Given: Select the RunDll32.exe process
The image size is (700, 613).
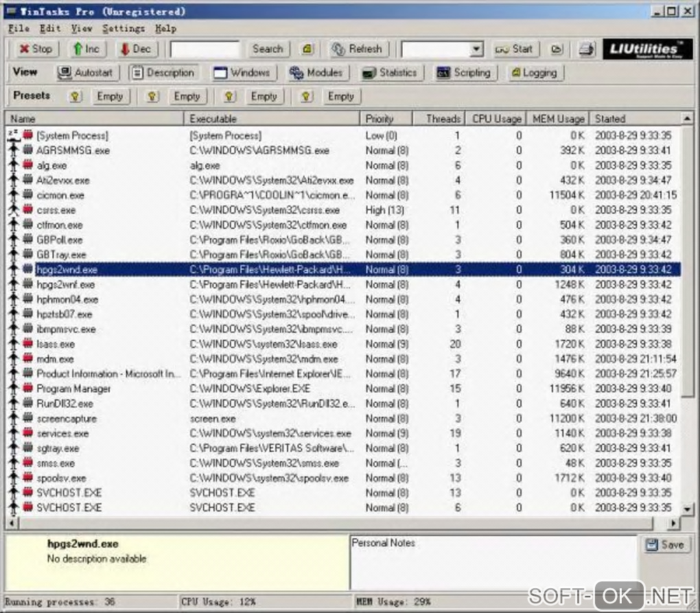Looking at the screenshot, I should [343, 404].
